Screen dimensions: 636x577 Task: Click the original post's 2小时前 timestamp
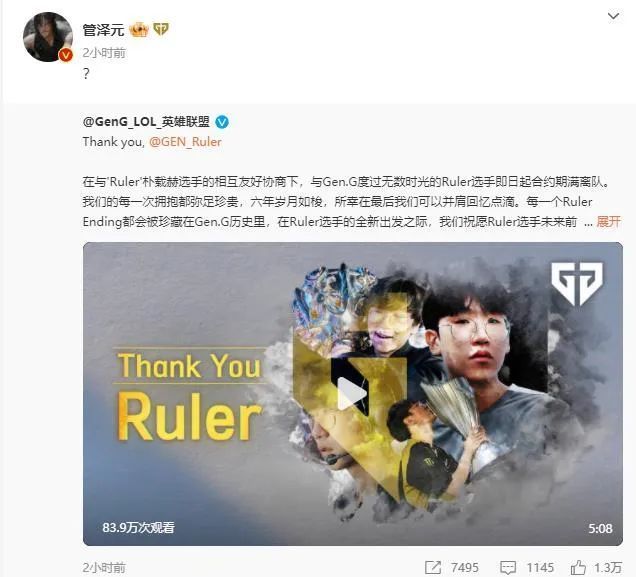(x=104, y=567)
